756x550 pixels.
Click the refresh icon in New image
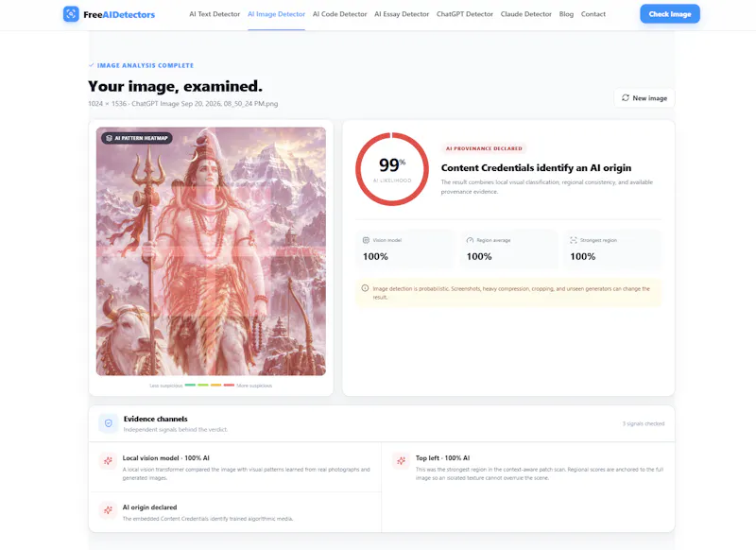pyautogui.click(x=626, y=98)
